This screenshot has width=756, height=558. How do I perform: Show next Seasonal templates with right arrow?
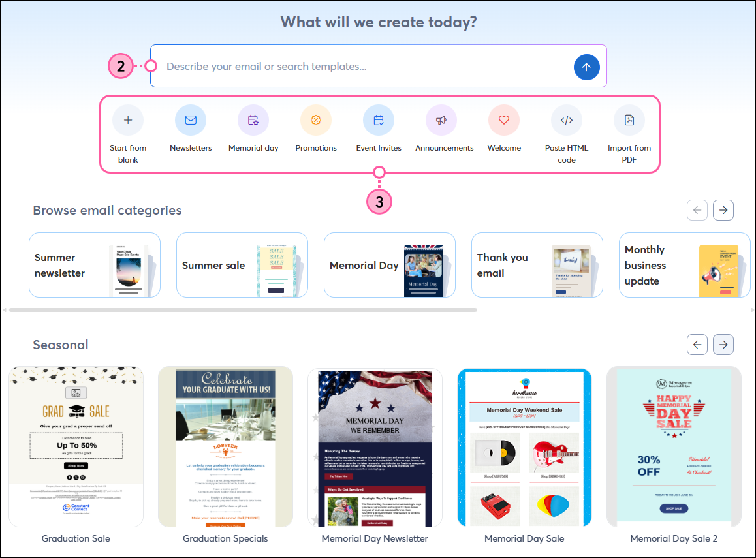(723, 345)
